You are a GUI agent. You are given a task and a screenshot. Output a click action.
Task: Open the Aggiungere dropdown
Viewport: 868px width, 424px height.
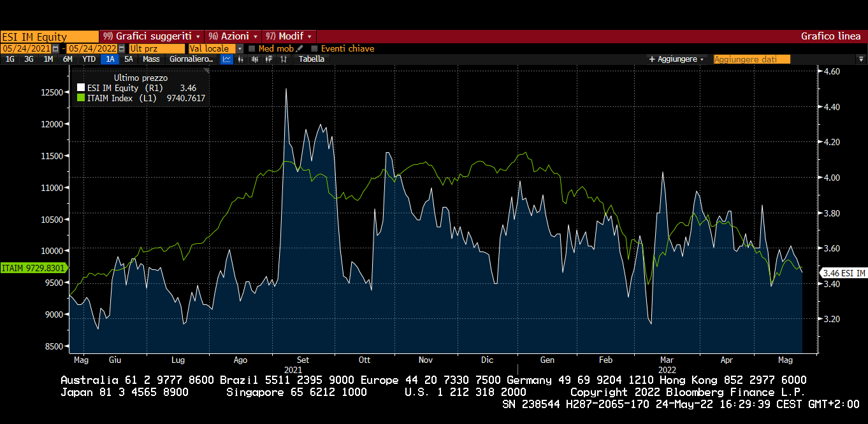click(676, 59)
